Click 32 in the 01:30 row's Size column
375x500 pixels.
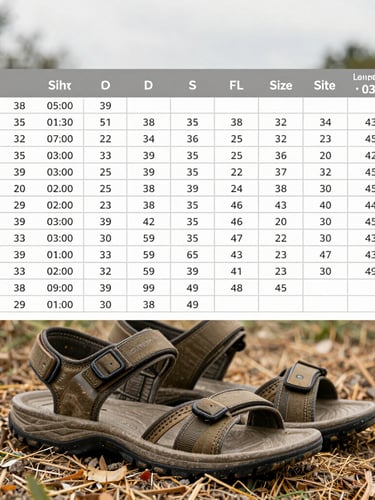coord(281,122)
